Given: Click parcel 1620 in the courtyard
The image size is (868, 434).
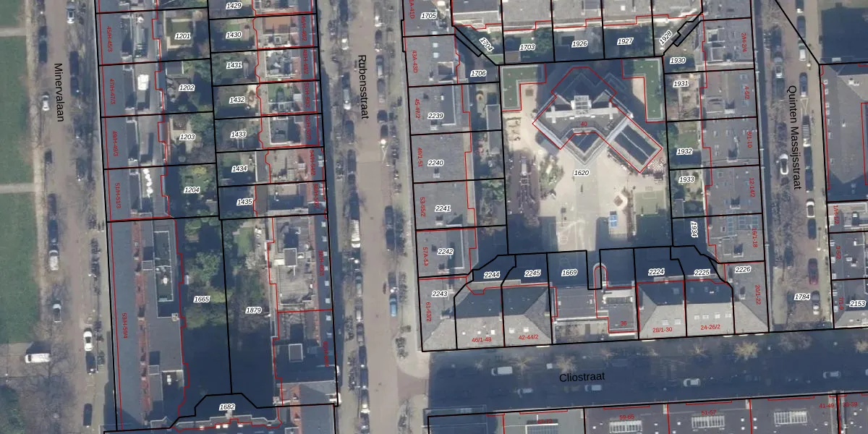Looking at the screenshot, I should point(581,173).
